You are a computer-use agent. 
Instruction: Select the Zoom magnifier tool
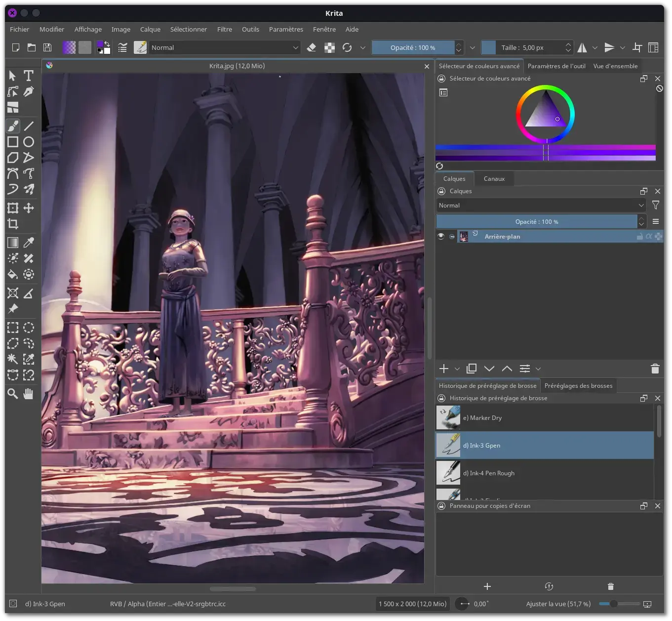coord(13,394)
